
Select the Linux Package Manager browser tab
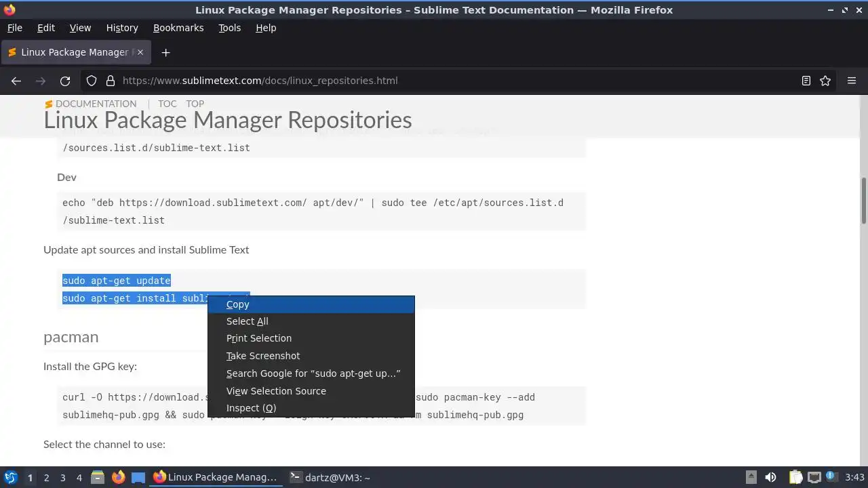75,52
